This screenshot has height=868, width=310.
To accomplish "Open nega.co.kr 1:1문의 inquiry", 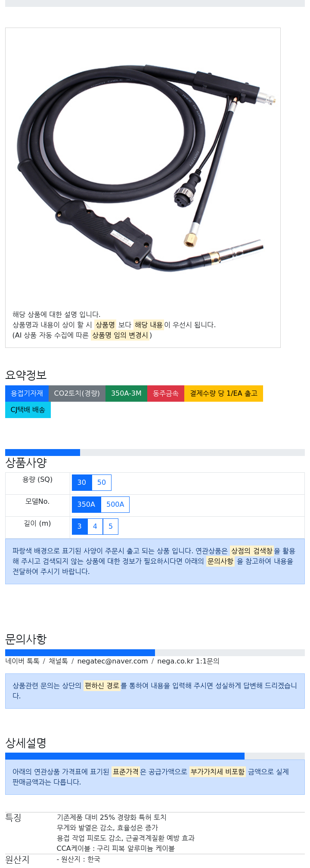I will point(188,661).
